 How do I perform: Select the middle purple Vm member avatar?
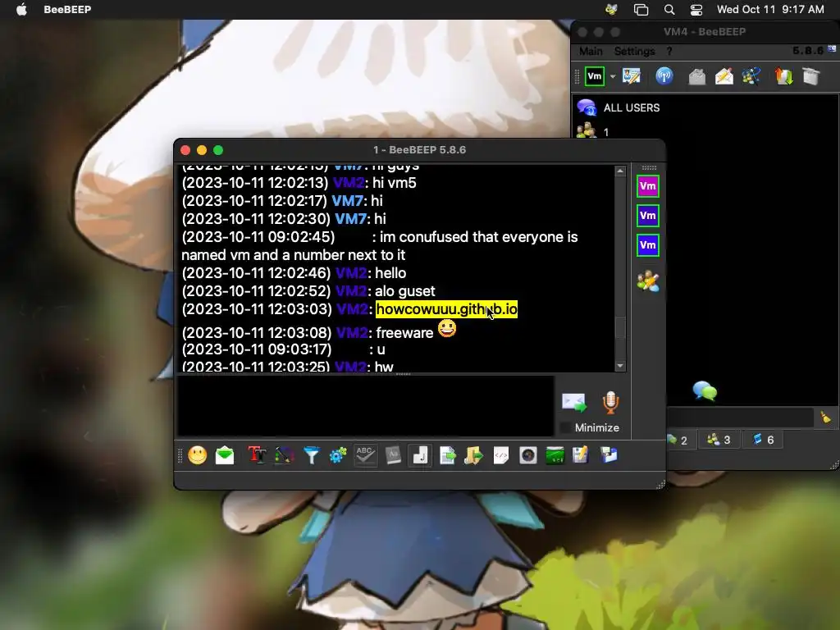pyautogui.click(x=648, y=216)
